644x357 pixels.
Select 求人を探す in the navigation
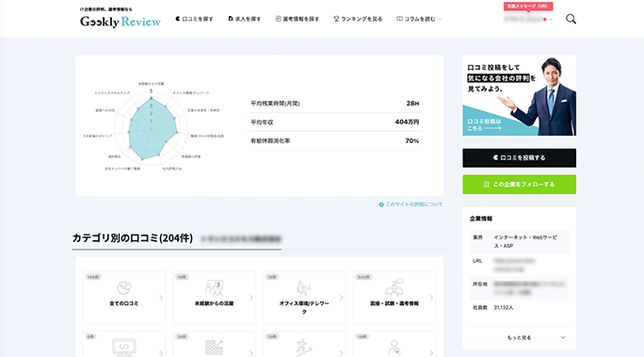coord(245,19)
